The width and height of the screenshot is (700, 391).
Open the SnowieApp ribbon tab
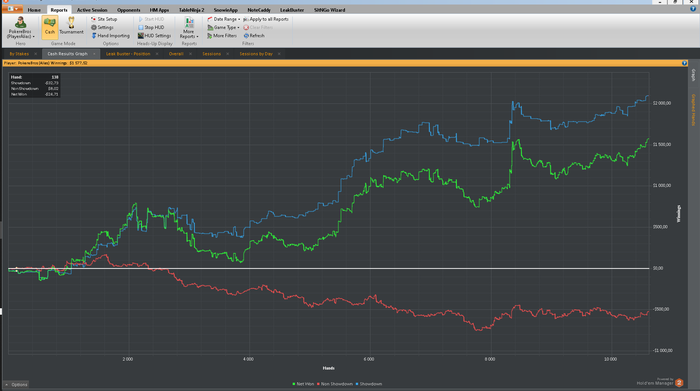coord(225,10)
